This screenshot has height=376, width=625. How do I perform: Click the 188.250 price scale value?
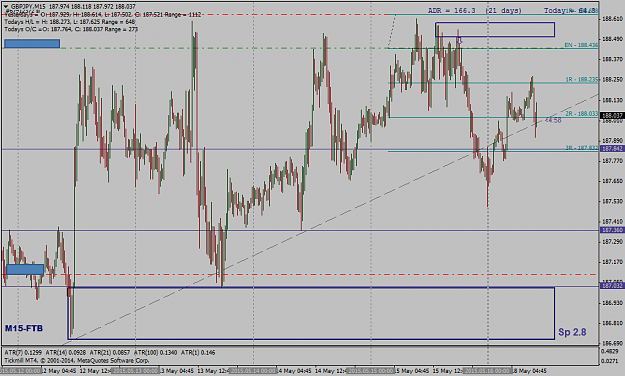click(612, 80)
